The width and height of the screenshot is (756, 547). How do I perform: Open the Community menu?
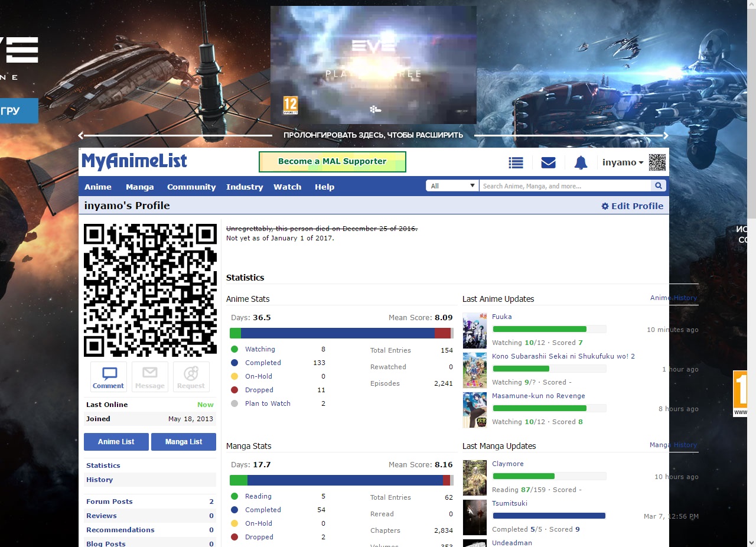(191, 187)
